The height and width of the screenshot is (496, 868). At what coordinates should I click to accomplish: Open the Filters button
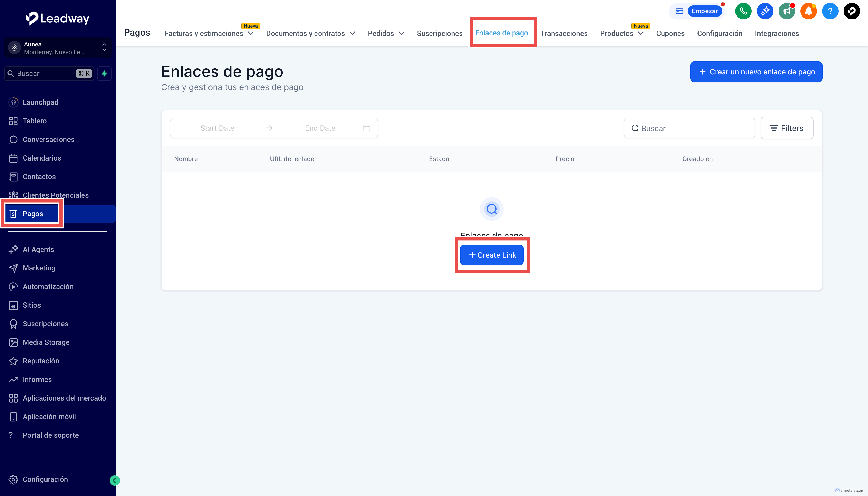787,128
